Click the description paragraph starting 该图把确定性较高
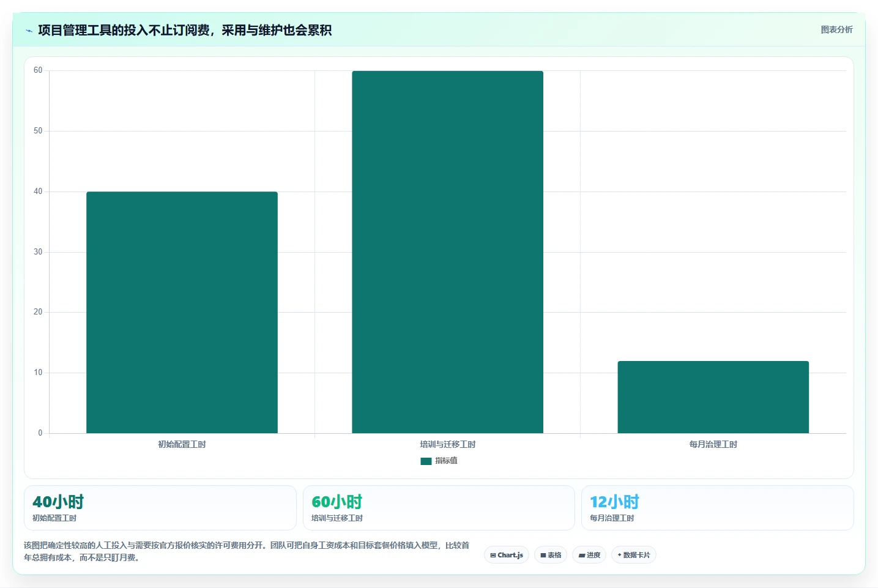 247,551
